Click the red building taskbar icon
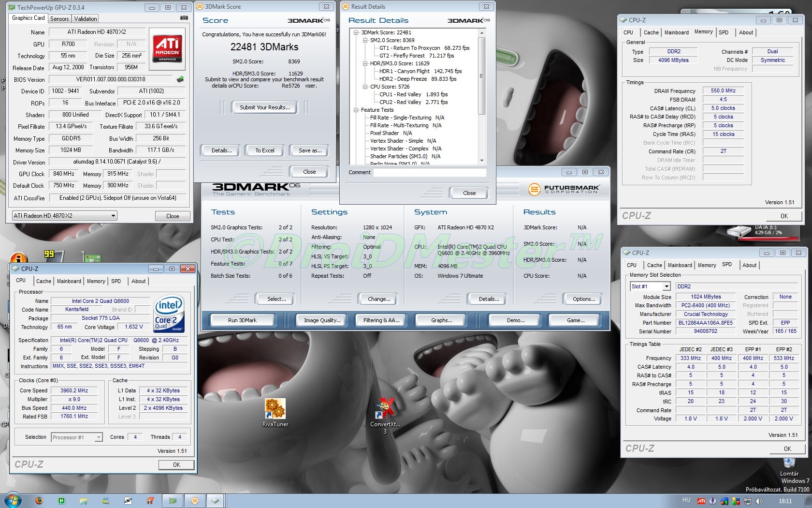812x508 pixels. point(150,501)
